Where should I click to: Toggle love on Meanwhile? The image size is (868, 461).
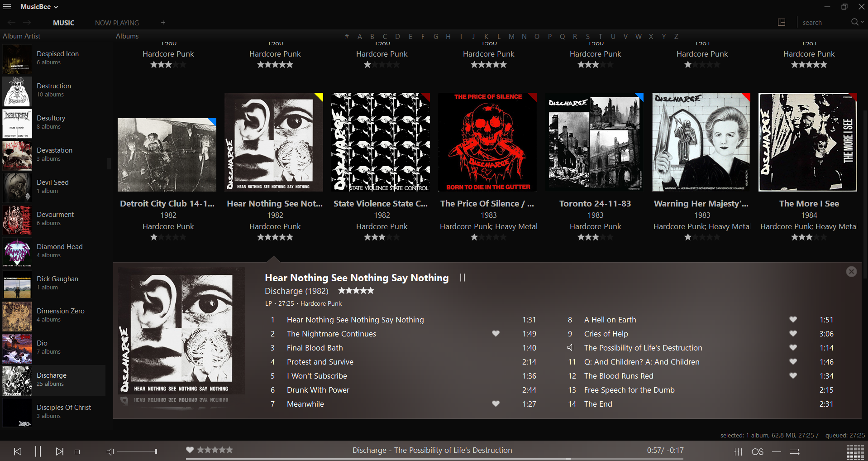click(x=496, y=404)
